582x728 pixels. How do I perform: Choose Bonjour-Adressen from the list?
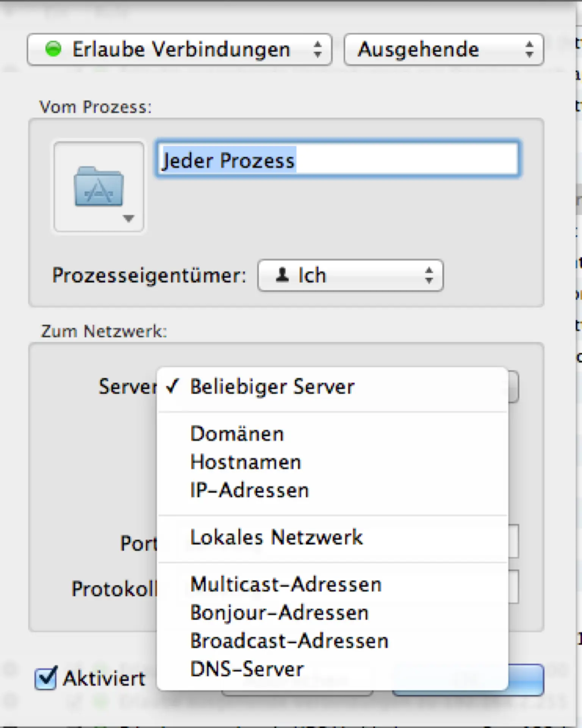point(279,613)
